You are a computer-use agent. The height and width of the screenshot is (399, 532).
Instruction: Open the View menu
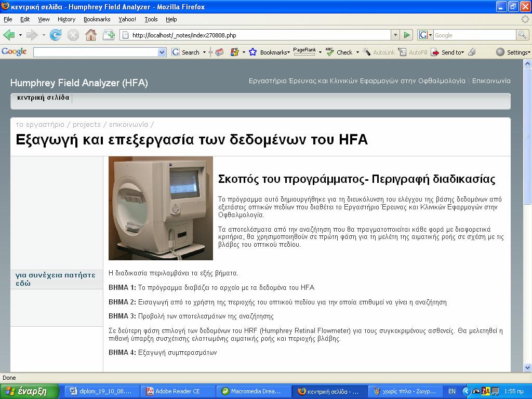(x=44, y=19)
